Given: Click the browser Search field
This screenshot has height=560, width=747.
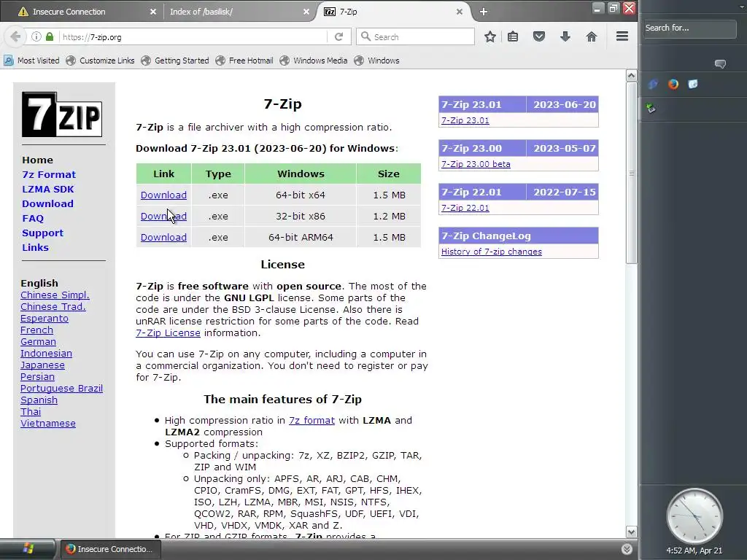Looking at the screenshot, I should click(415, 36).
